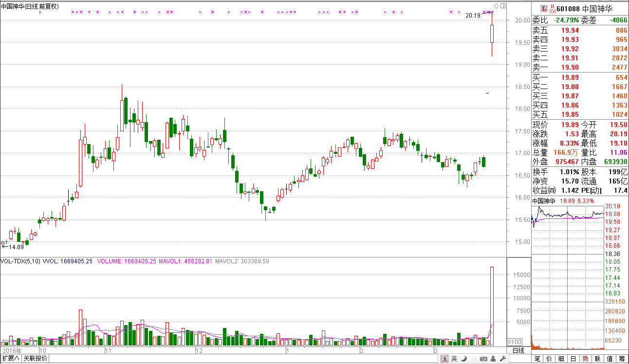Screen dimensions: 629x364
Task: Click the month 12 marker on time axis
Action: click(x=199, y=350)
